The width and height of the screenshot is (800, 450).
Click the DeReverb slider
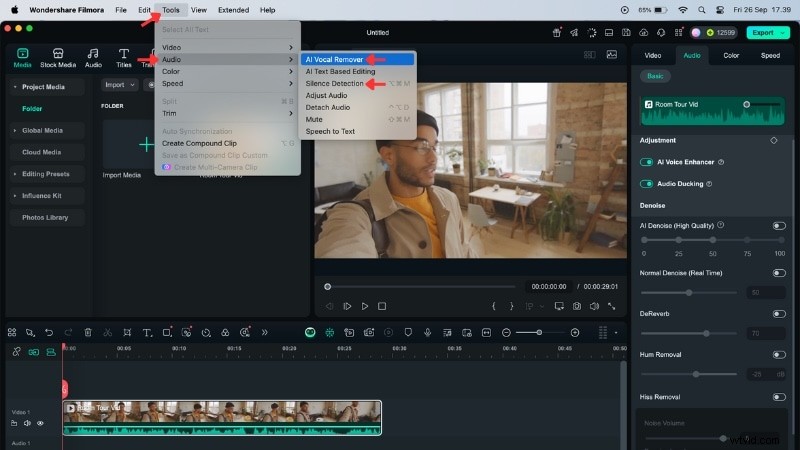[x=689, y=334]
